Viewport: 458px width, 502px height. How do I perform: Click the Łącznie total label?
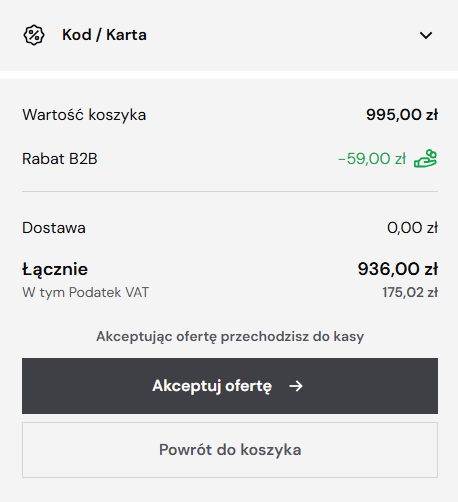(x=55, y=270)
